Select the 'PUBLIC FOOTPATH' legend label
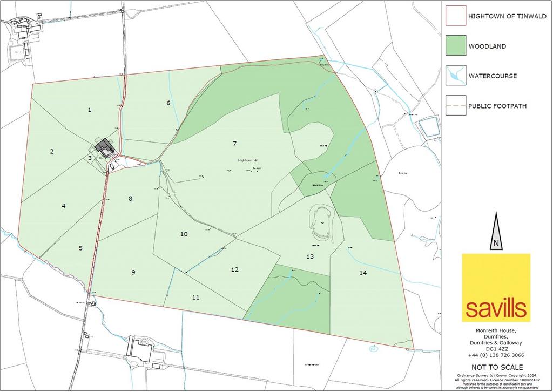Image resolution: width=553 pixels, height=392 pixels. tap(497, 106)
